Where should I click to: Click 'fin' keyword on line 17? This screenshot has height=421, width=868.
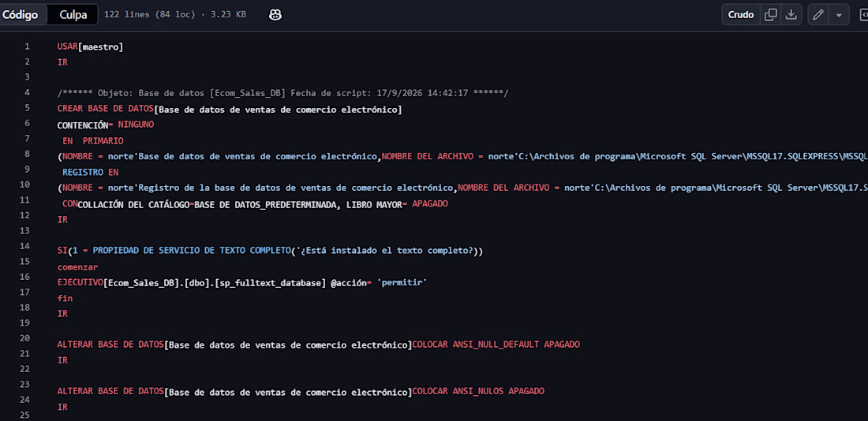65,298
